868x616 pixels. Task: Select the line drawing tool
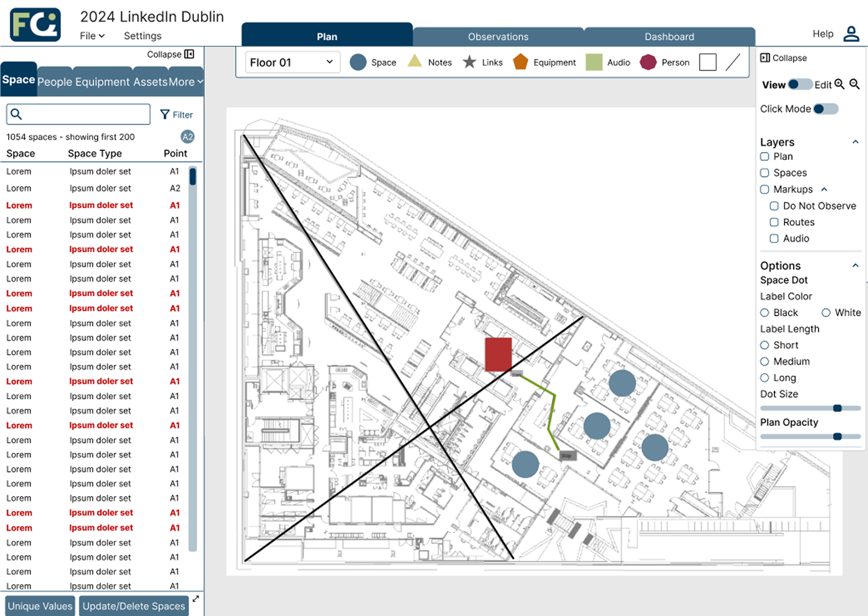(x=733, y=62)
